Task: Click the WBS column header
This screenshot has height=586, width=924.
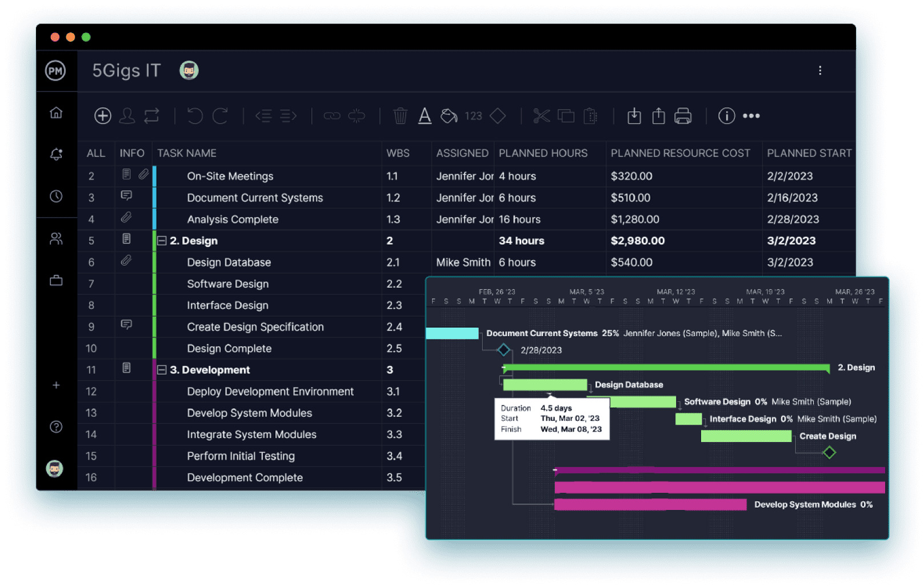Action: pos(398,153)
